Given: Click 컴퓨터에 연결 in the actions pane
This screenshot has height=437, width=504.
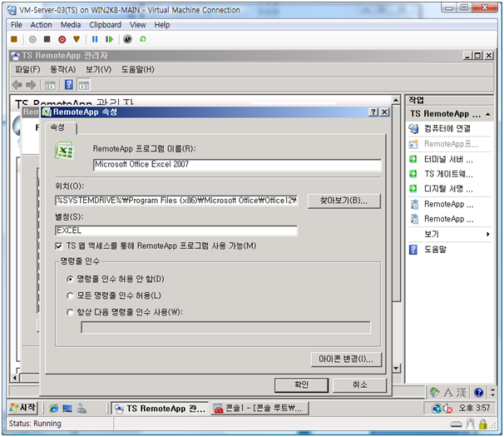Looking at the screenshot, I should [447, 129].
